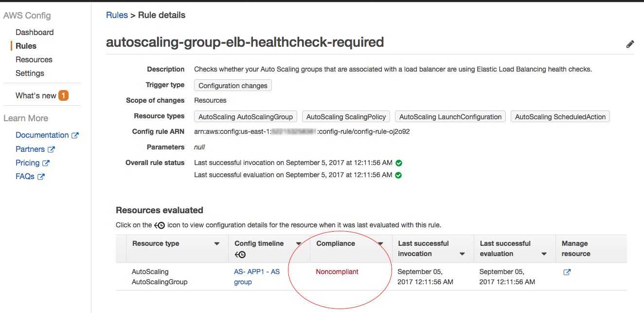The width and height of the screenshot is (644, 313).
Task: Click the Scope of changes Resources value
Action: pos(210,100)
